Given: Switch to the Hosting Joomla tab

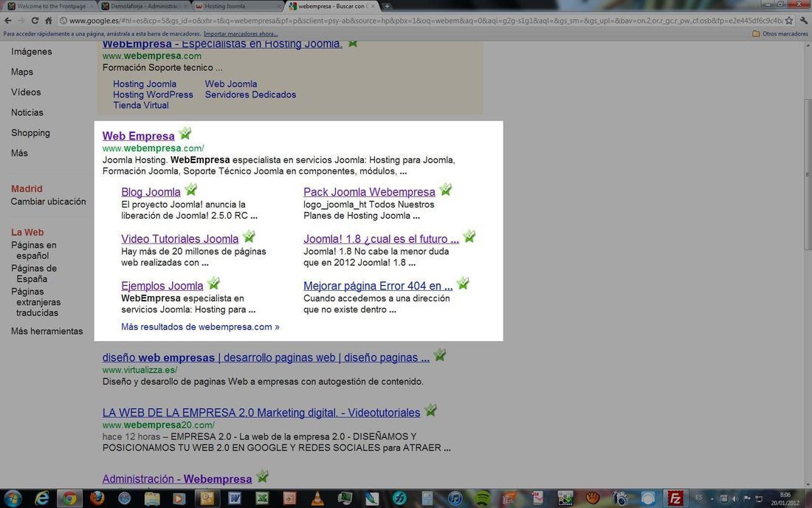Looking at the screenshot, I should (238, 6).
